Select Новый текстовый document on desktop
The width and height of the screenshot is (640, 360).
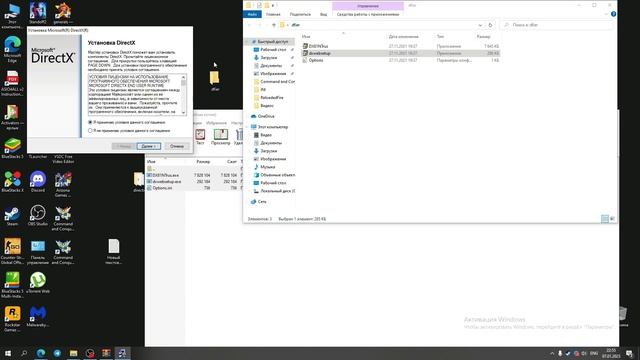click(114, 251)
